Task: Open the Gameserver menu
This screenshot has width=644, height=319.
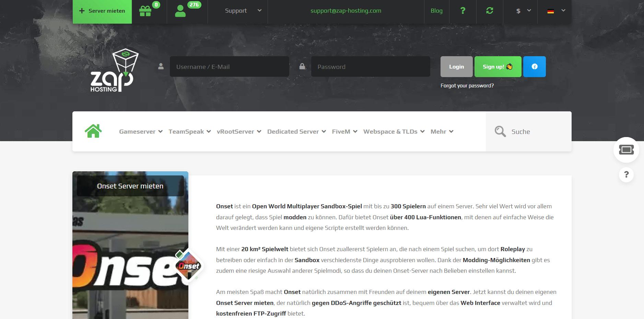Action: pos(141,132)
